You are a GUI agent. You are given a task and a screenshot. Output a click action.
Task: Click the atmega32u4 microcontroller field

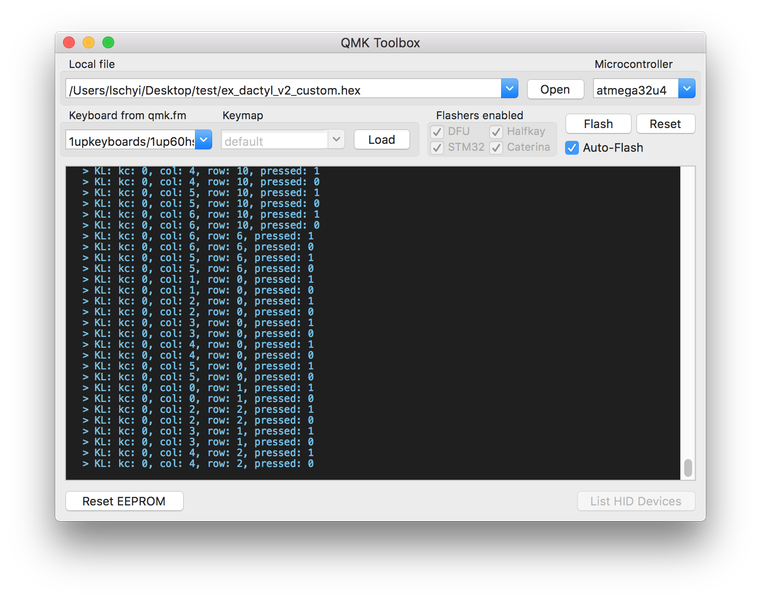click(636, 90)
